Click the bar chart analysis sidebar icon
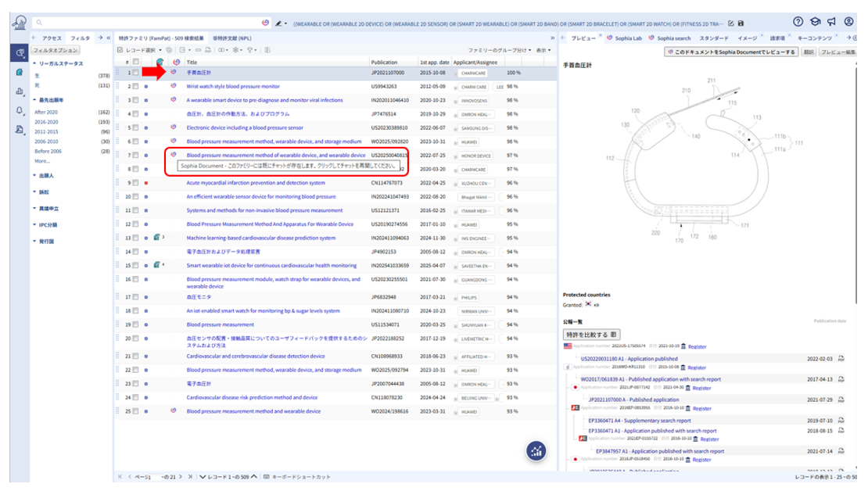This screenshot has width=868, height=498. (20, 91)
